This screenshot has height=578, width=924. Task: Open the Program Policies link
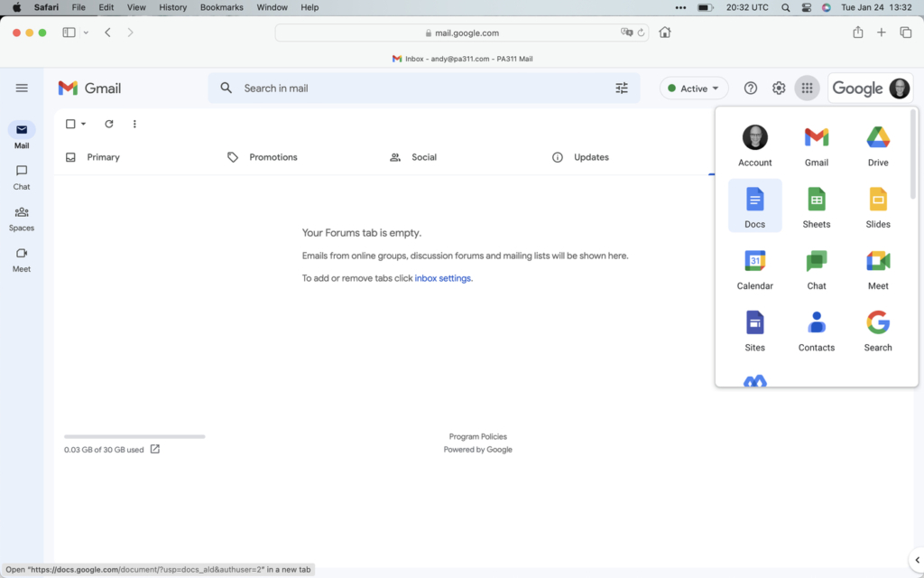pos(477,436)
